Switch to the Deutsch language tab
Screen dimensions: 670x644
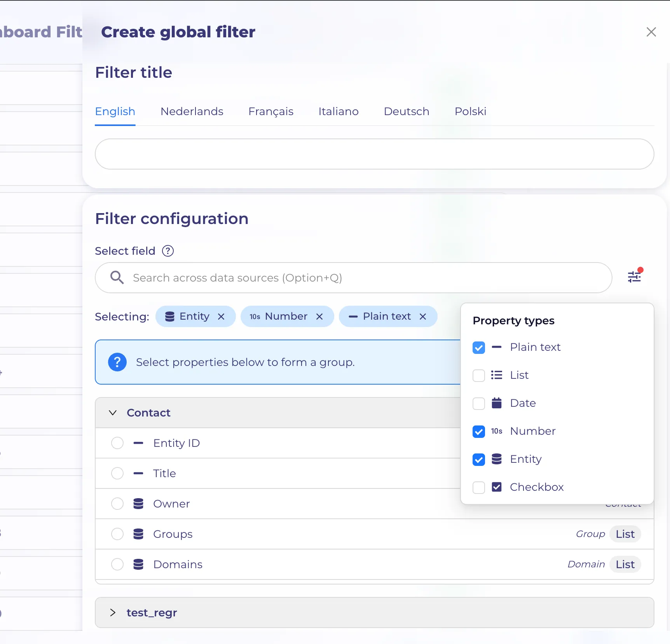407,112
